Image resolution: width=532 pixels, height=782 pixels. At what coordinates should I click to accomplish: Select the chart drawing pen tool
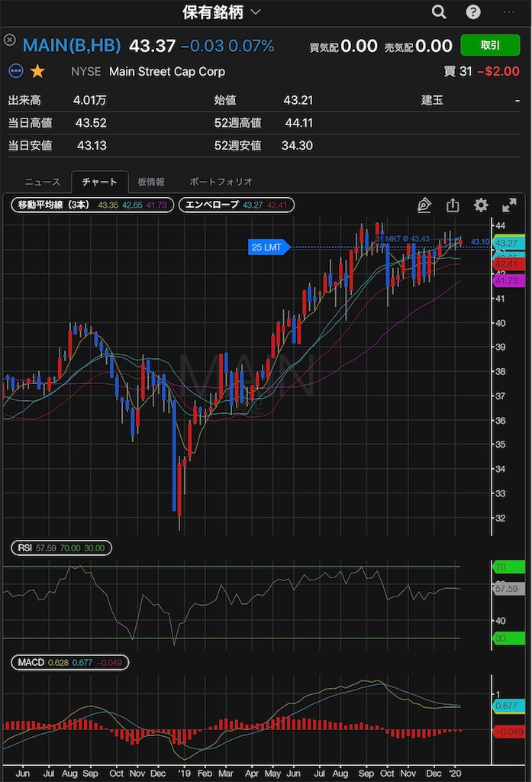pos(424,205)
